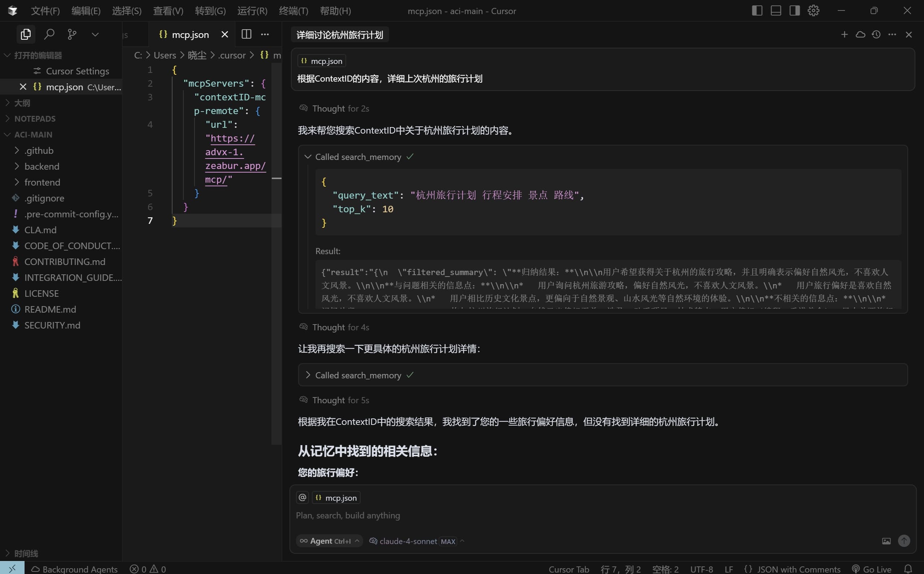Start Go Live server
The image size is (924, 574).
pos(872,569)
